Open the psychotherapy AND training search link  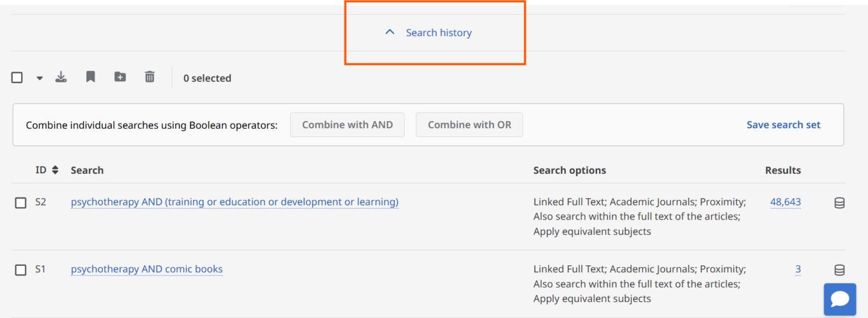click(235, 202)
